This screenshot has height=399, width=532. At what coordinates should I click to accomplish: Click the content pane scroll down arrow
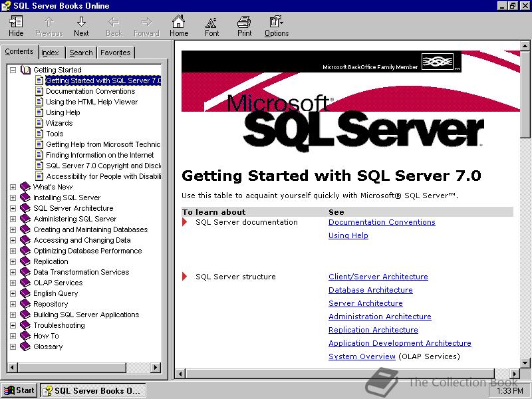point(525,362)
